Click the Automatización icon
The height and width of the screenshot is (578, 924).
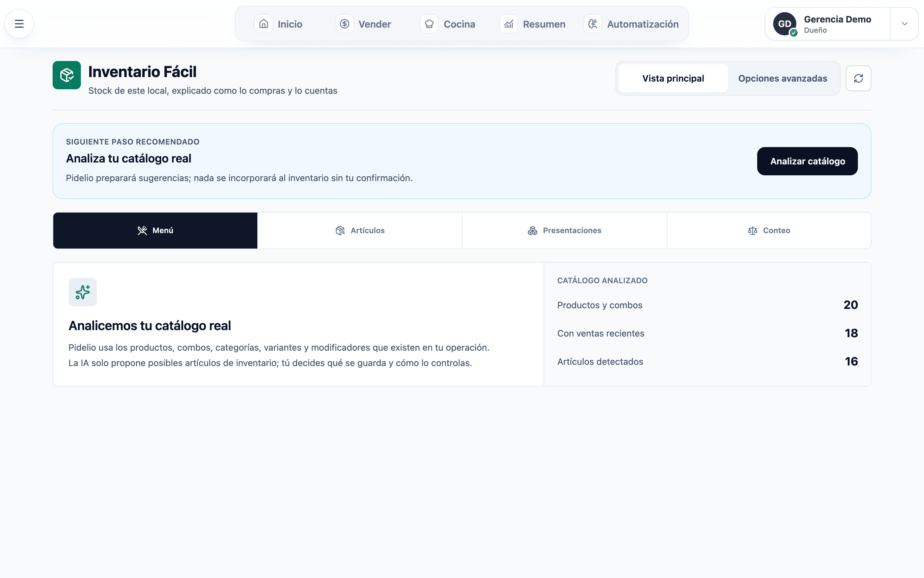593,24
